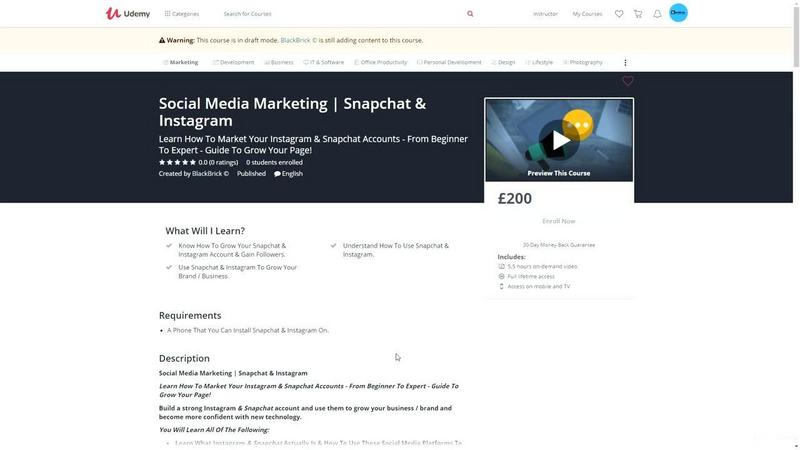Image resolution: width=800 pixels, height=450 pixels.
Task: Open the shopping cart icon
Action: tap(638, 14)
